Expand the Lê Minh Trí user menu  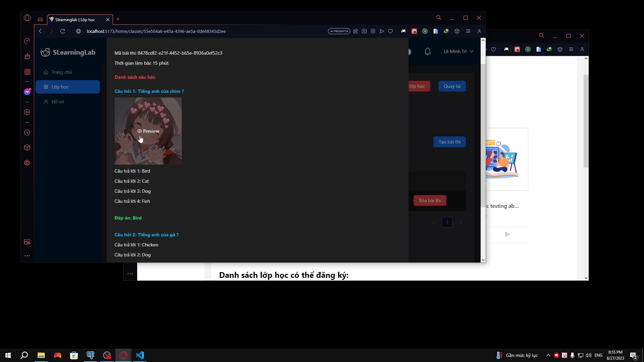(x=459, y=52)
